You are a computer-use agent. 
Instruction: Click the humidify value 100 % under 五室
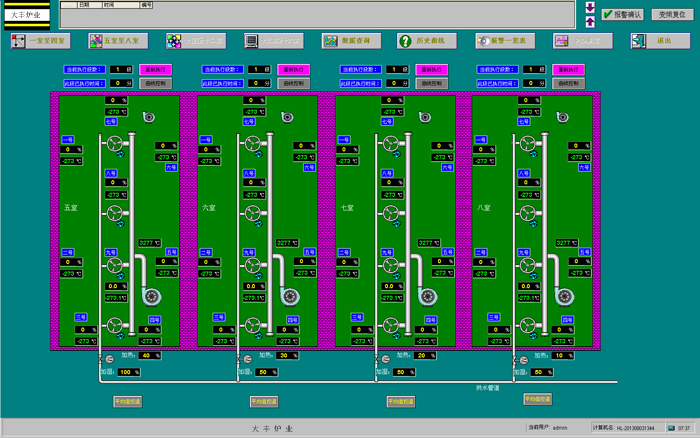coord(129,372)
